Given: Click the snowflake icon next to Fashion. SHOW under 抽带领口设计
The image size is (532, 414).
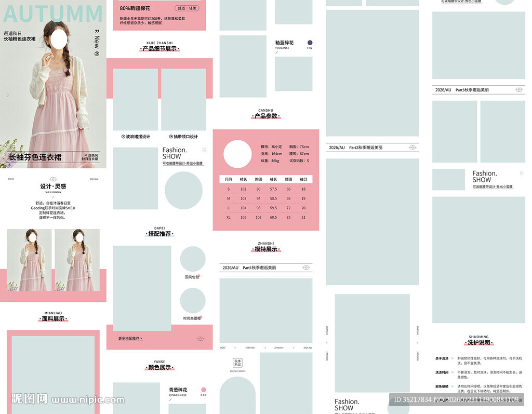Looking at the screenshot, I should pyautogui.click(x=204, y=150).
